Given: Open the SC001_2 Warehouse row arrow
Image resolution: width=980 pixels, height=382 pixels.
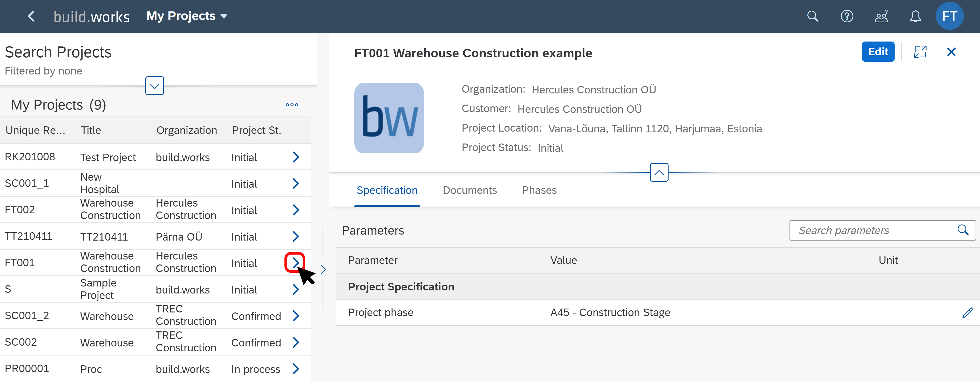Looking at the screenshot, I should (x=296, y=315).
